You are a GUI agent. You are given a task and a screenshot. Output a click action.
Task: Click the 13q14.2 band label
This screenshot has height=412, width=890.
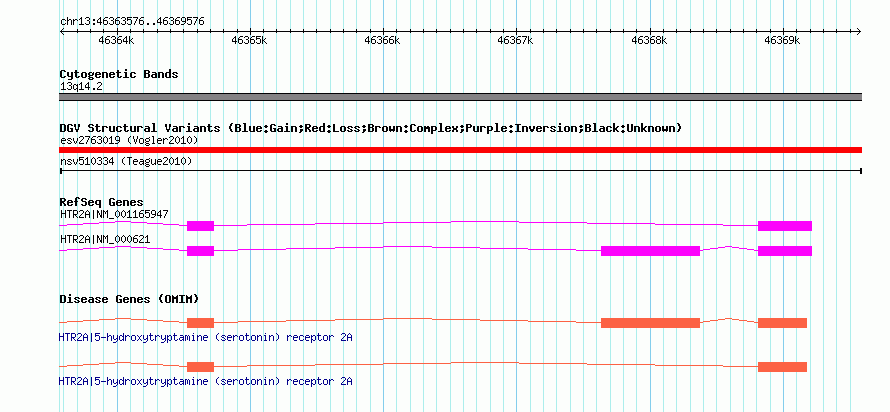coord(81,87)
